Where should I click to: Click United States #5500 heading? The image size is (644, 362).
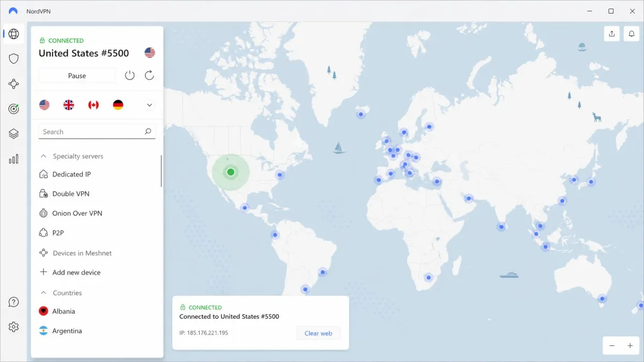84,53
